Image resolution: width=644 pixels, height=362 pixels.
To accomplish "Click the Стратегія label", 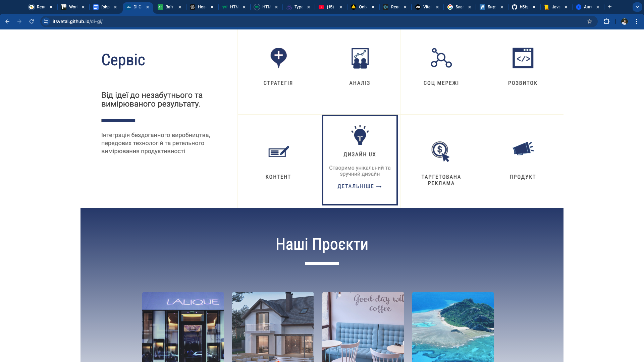I will click(x=278, y=83).
